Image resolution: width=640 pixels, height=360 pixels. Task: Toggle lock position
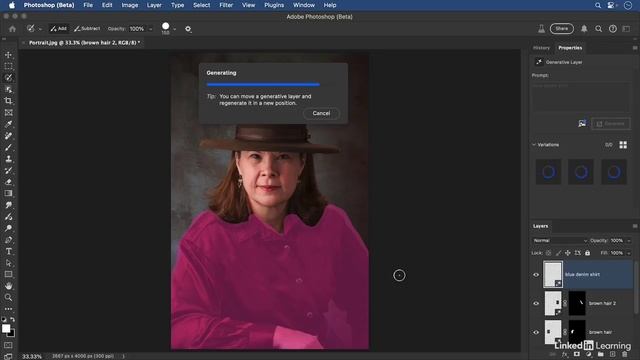[x=568, y=253]
